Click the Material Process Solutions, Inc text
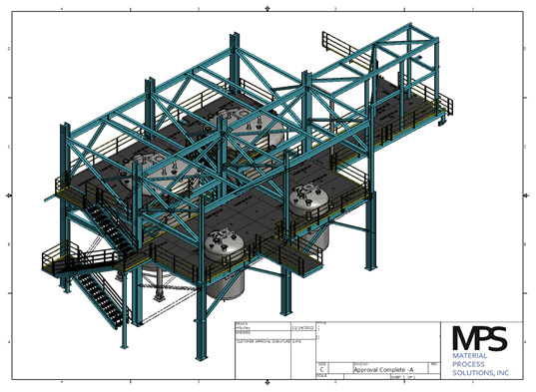Image resolution: width=536 pixels, height=392 pixels. pos(480,364)
